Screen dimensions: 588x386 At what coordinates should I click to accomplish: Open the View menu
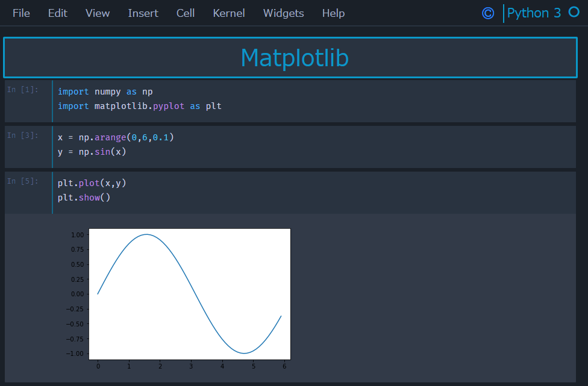coord(98,13)
